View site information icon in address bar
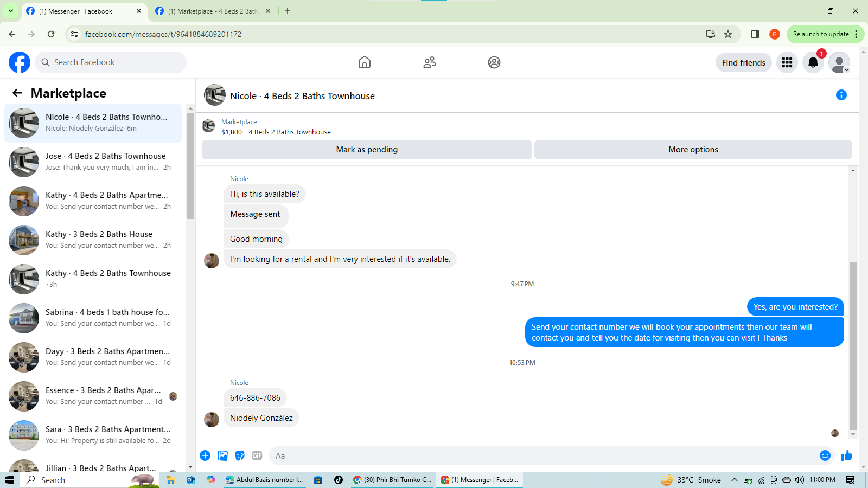The height and width of the screenshot is (488, 868). pos(74,34)
